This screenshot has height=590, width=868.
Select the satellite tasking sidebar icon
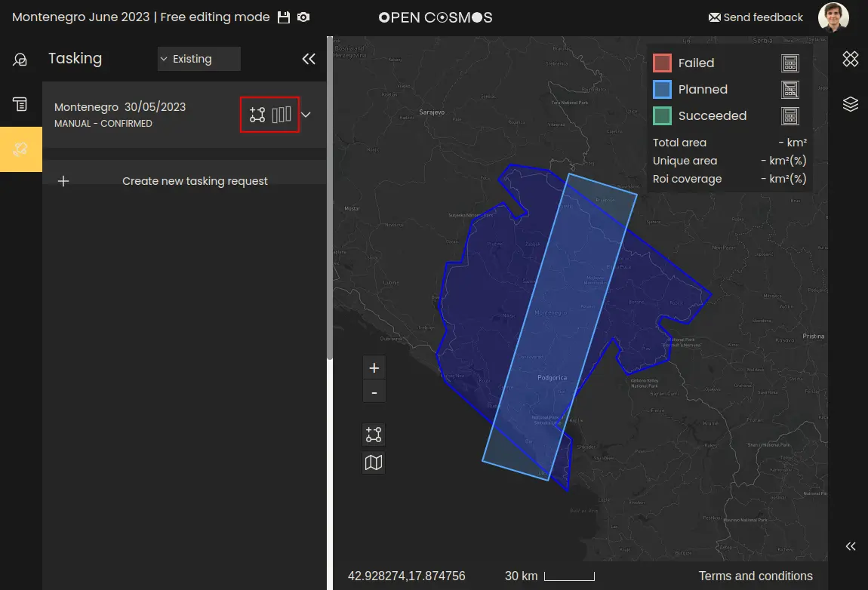point(20,149)
